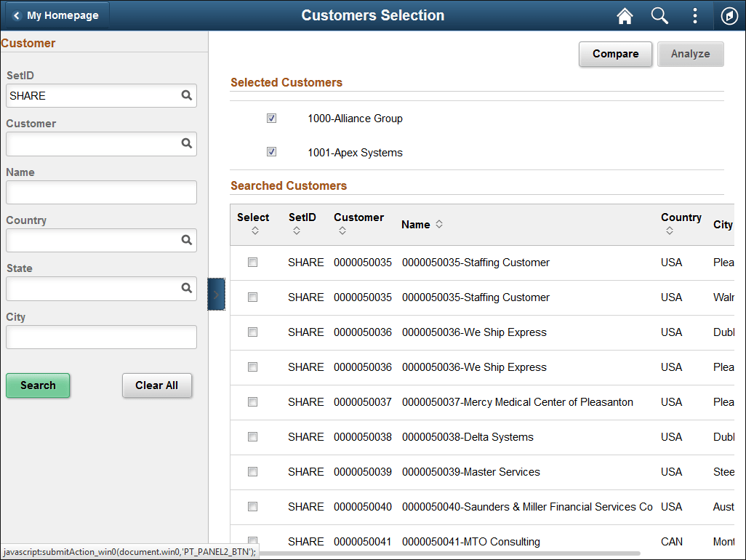746x560 pixels.
Task: Open the SetID lookup magnifier
Action: [x=187, y=95]
